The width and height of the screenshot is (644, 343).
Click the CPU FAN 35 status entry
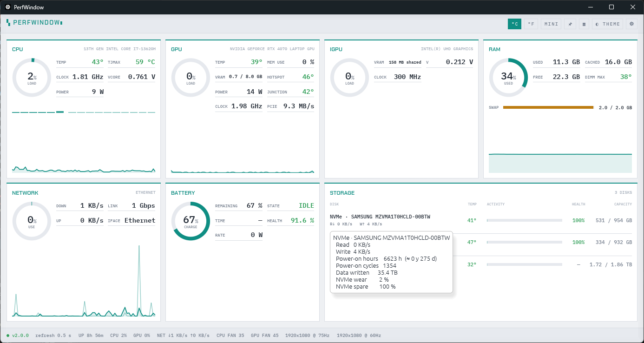(230, 335)
